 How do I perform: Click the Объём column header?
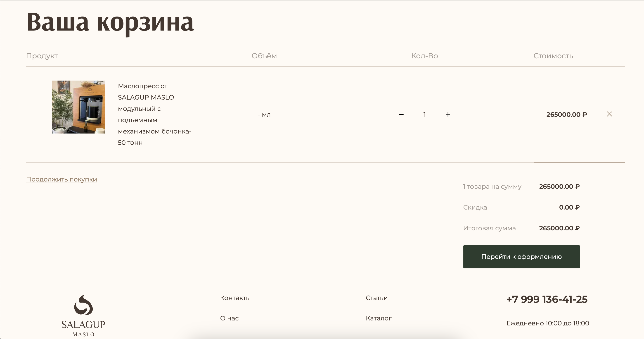tap(264, 56)
